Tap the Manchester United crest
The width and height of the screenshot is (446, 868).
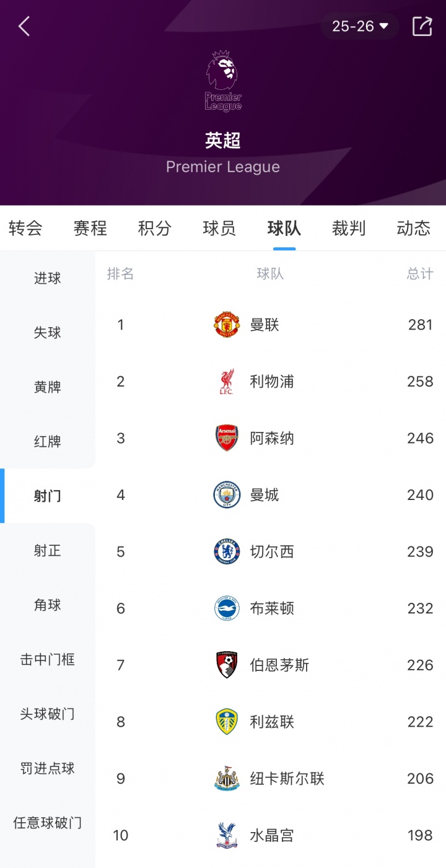pyautogui.click(x=227, y=325)
